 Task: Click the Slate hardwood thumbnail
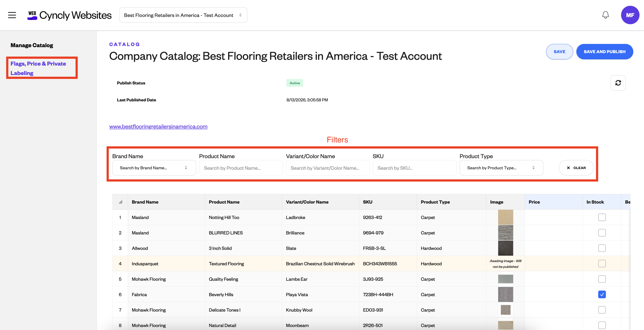505,248
